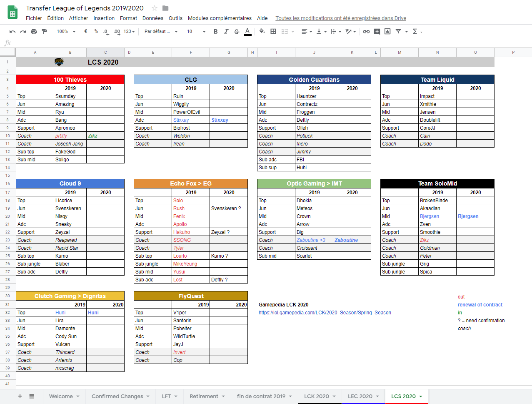Screen dimensions: 532x404
Task: Open the zoom 100% dropdown
Action: tap(66, 32)
